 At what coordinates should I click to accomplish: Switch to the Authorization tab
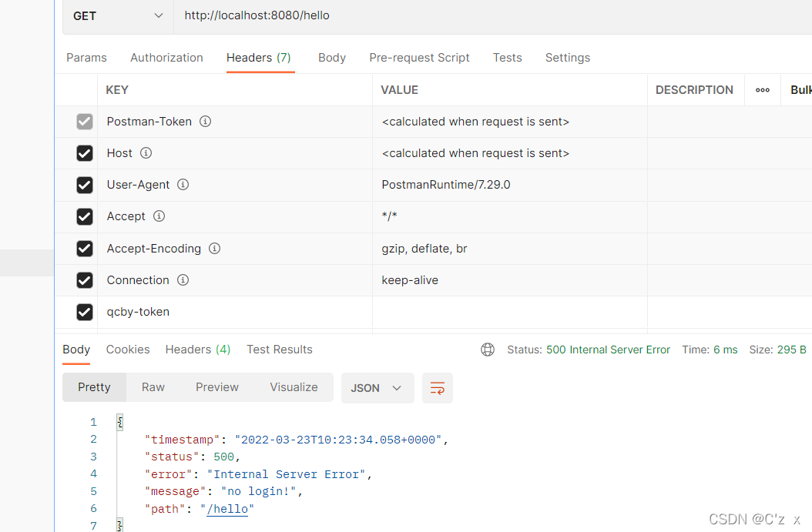(x=166, y=58)
